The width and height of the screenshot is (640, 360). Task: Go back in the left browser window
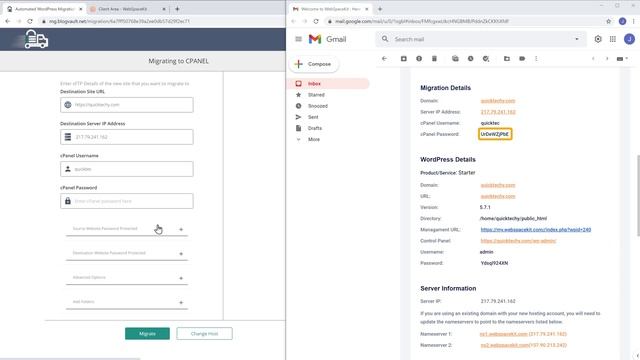point(8,21)
